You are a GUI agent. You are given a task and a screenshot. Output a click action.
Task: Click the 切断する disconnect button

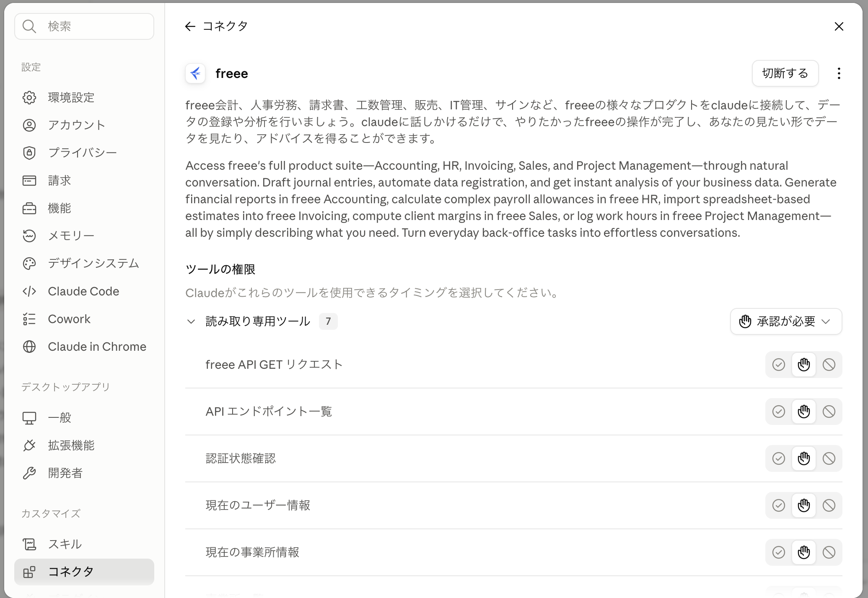785,73
